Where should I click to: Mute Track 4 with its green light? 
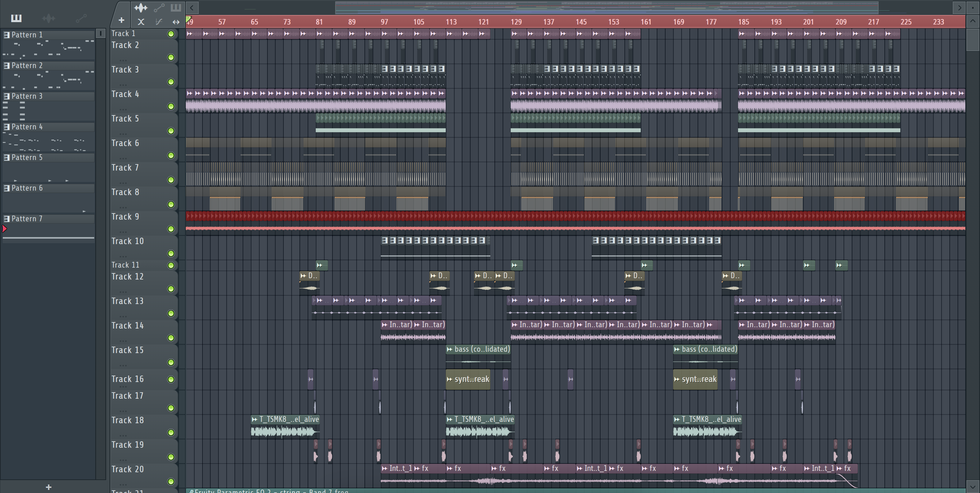[x=171, y=107]
